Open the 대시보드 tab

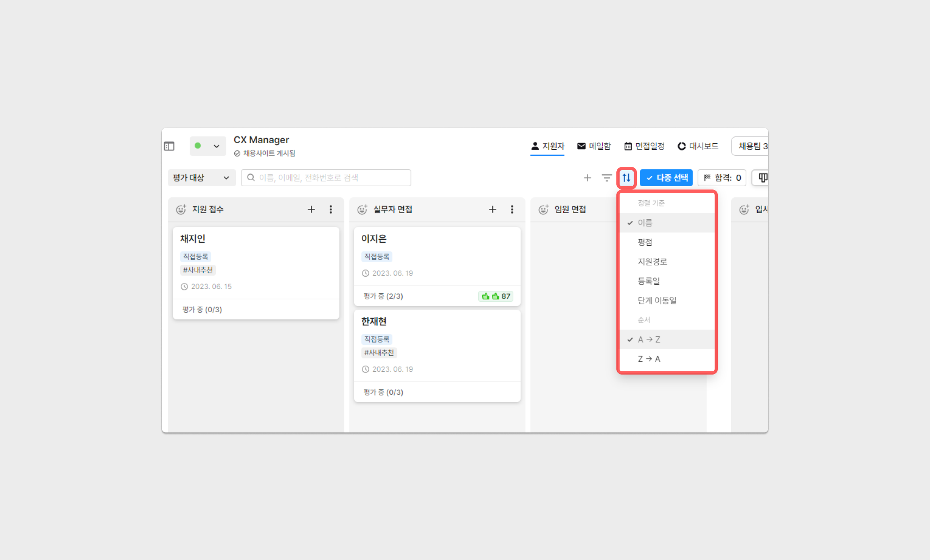[x=698, y=146]
